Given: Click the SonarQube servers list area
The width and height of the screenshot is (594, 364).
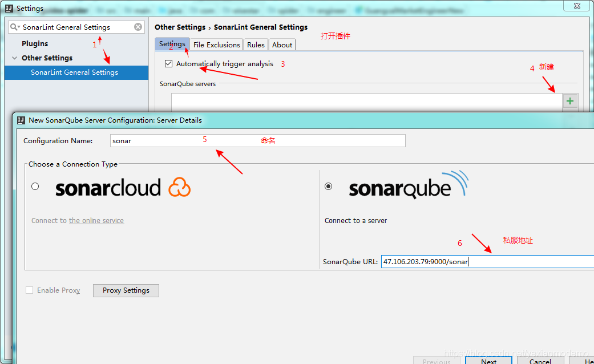Looking at the screenshot, I should (x=366, y=102).
